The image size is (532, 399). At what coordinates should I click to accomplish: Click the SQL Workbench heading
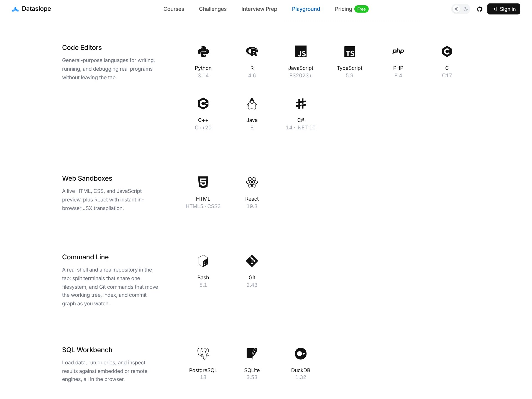click(87, 350)
